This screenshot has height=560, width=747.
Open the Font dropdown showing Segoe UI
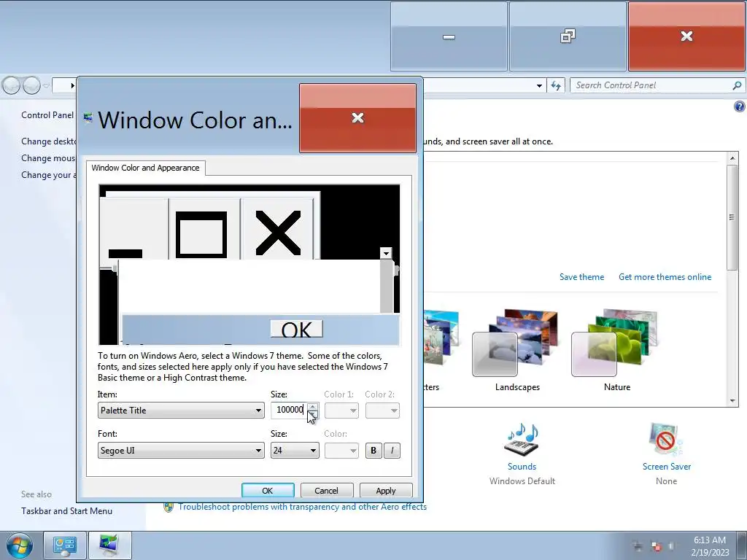(x=181, y=451)
